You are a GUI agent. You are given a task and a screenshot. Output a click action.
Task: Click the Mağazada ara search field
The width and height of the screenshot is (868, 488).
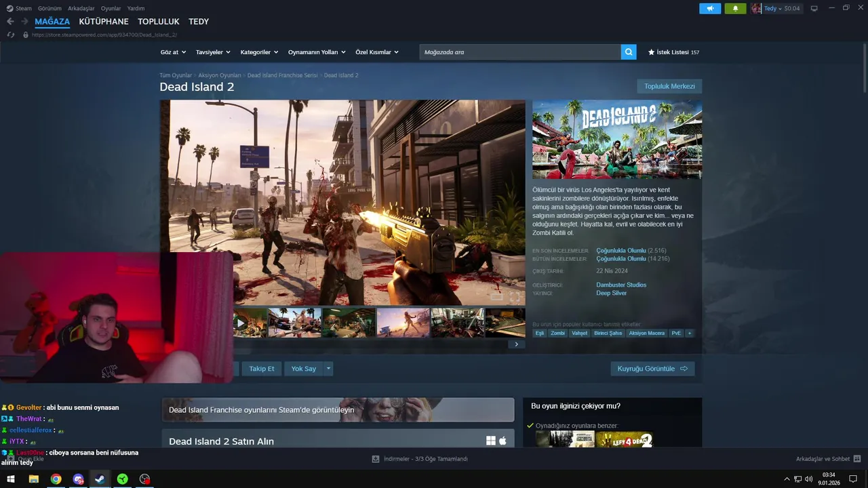[520, 52]
